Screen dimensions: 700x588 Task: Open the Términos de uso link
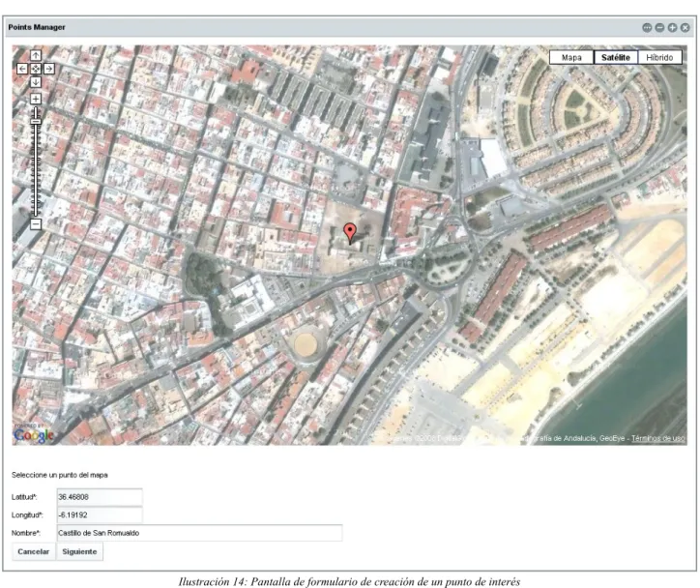click(658, 438)
